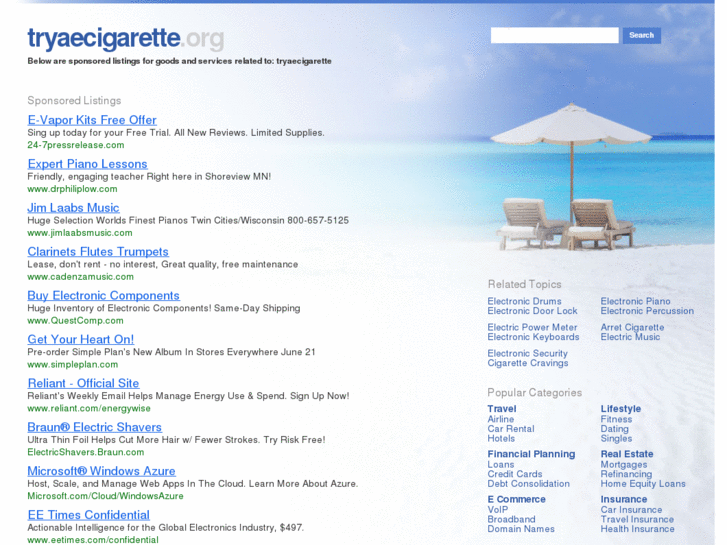Click the Search button
Viewport: 727px width, 545px height.
coord(642,35)
